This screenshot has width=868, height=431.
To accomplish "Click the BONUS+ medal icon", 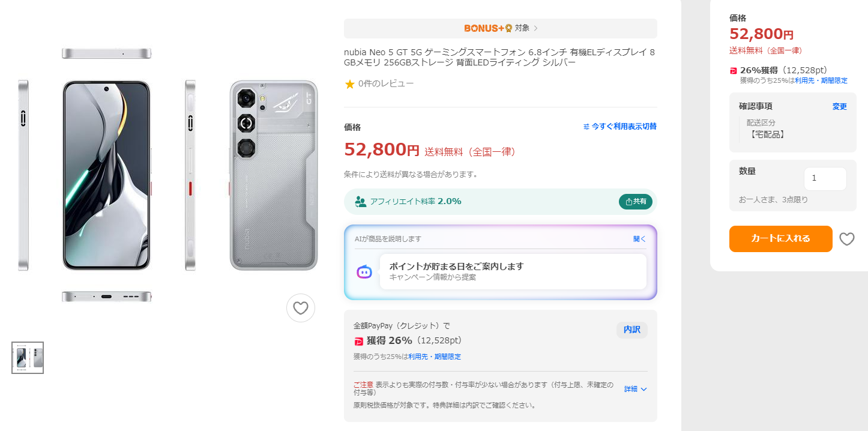I will (508, 28).
